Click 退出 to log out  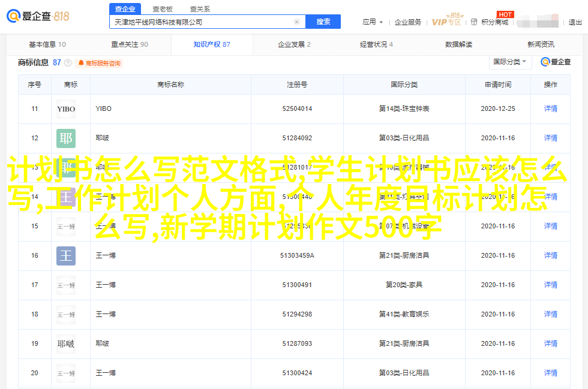click(575, 22)
